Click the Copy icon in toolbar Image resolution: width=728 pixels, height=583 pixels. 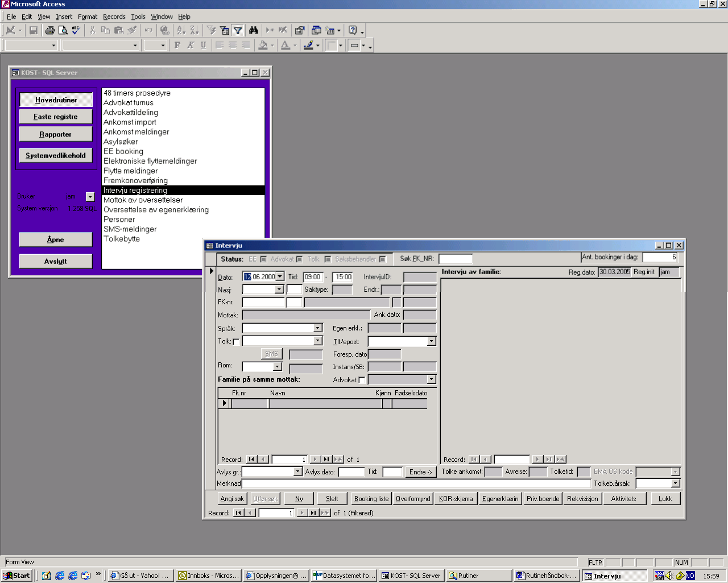105,30
